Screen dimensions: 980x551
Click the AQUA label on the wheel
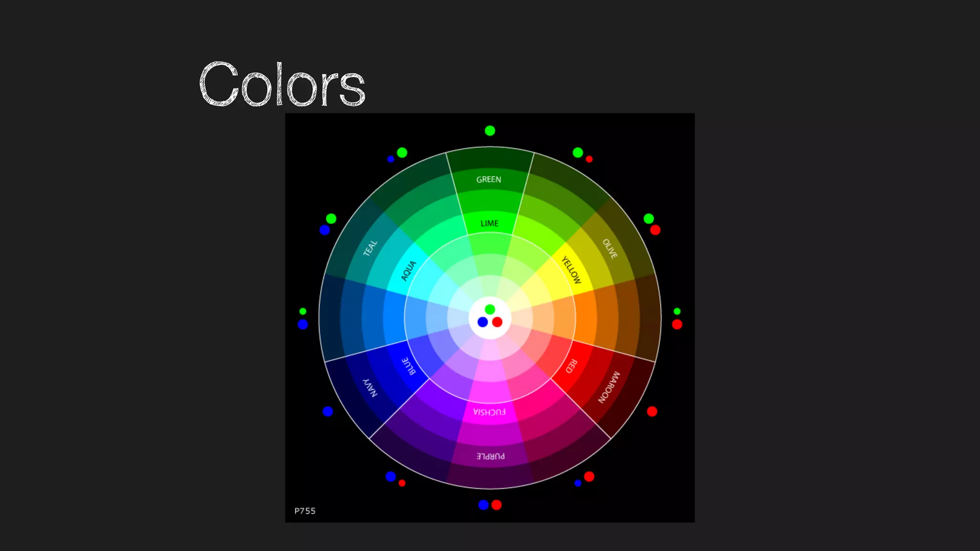pos(409,271)
